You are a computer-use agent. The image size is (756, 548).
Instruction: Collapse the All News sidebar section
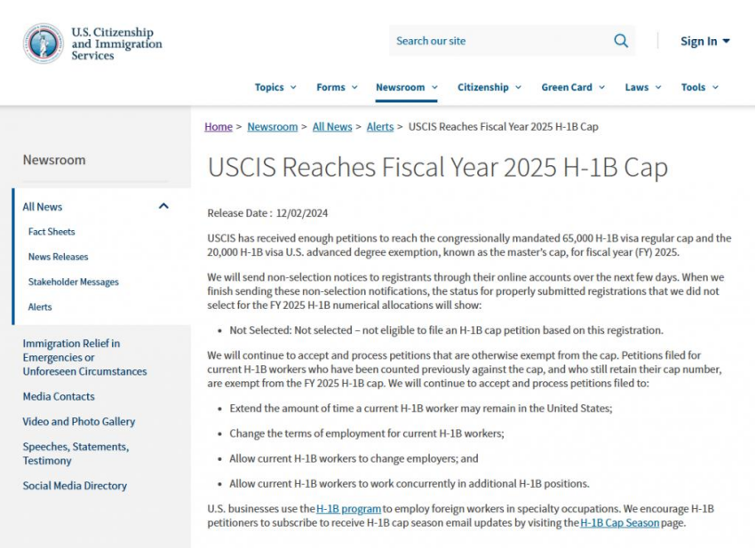coord(164,206)
